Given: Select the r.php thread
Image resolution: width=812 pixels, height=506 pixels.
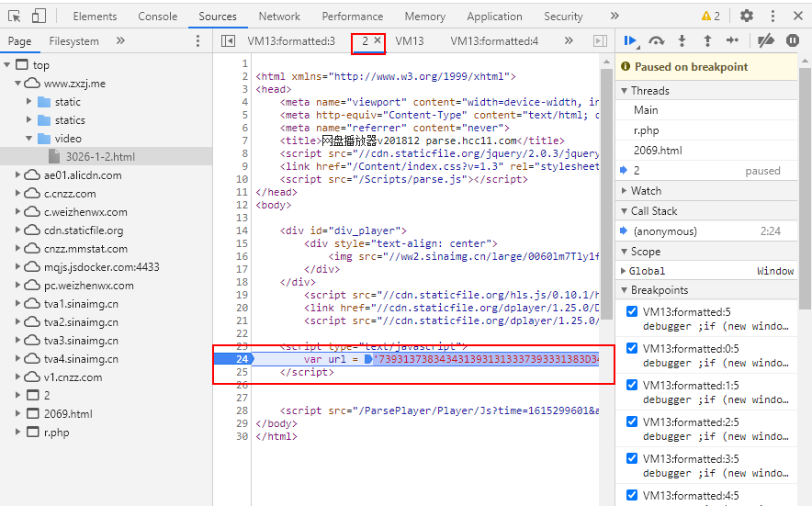Looking at the screenshot, I should 647,130.
